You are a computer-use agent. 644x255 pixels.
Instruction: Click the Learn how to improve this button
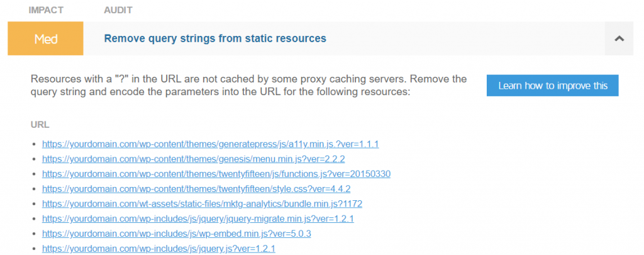tap(552, 86)
